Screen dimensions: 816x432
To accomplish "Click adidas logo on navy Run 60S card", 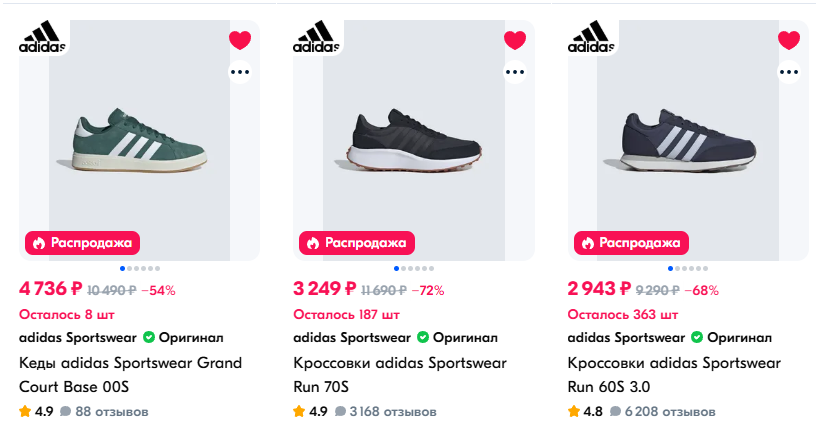I will coord(591,36).
